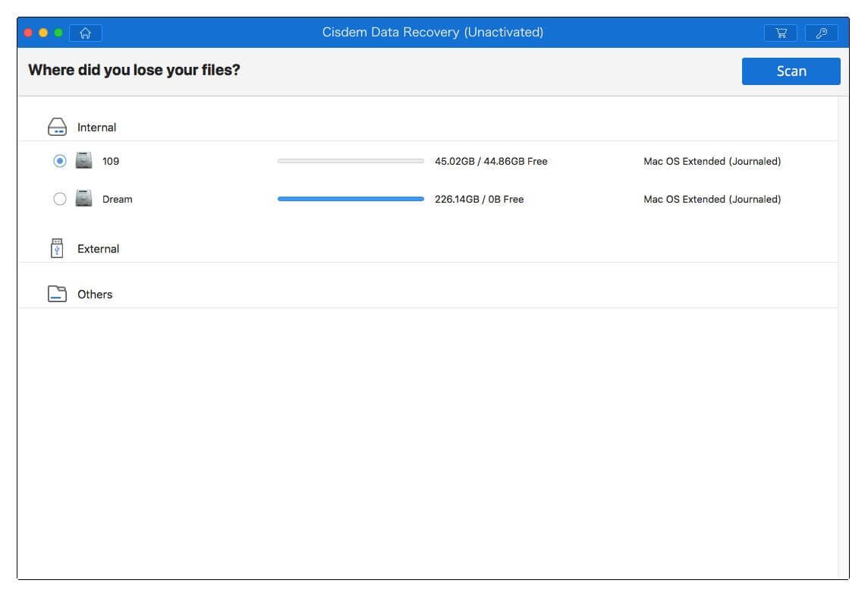Click the vertical scrollbar track on the right
The width and height of the screenshot is (868, 599).
[843, 337]
